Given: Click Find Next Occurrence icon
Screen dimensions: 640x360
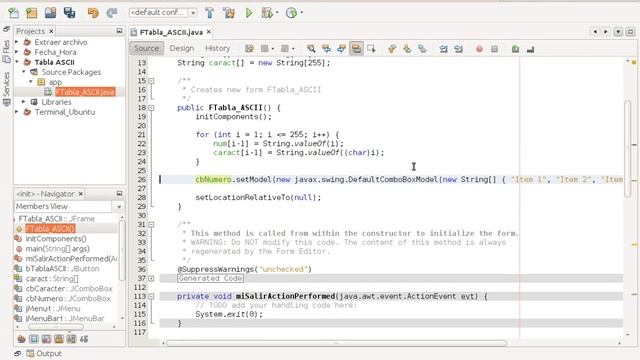Looking at the screenshot, I should (x=341, y=49).
